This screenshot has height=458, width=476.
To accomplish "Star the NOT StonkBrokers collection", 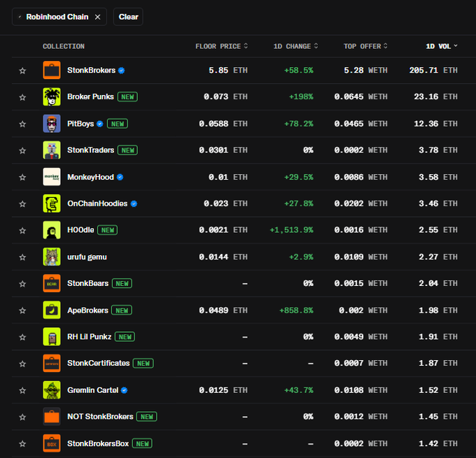I will tap(22, 417).
